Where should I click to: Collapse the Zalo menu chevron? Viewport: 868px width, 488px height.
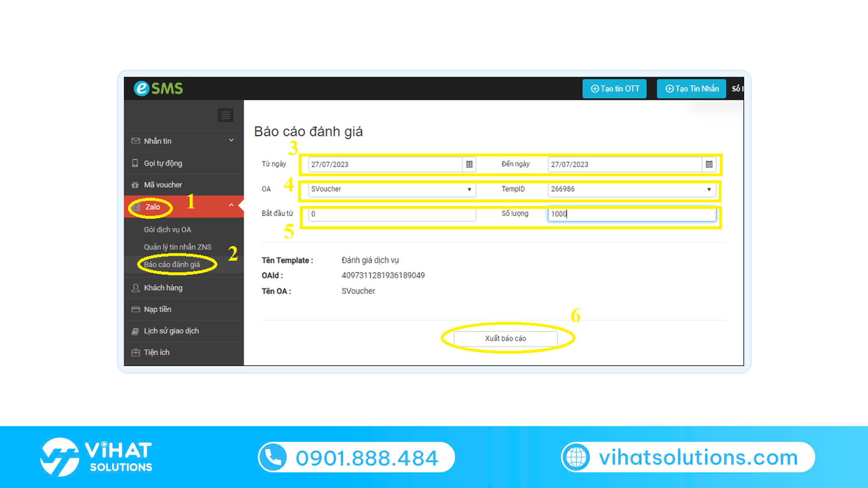[231, 206]
